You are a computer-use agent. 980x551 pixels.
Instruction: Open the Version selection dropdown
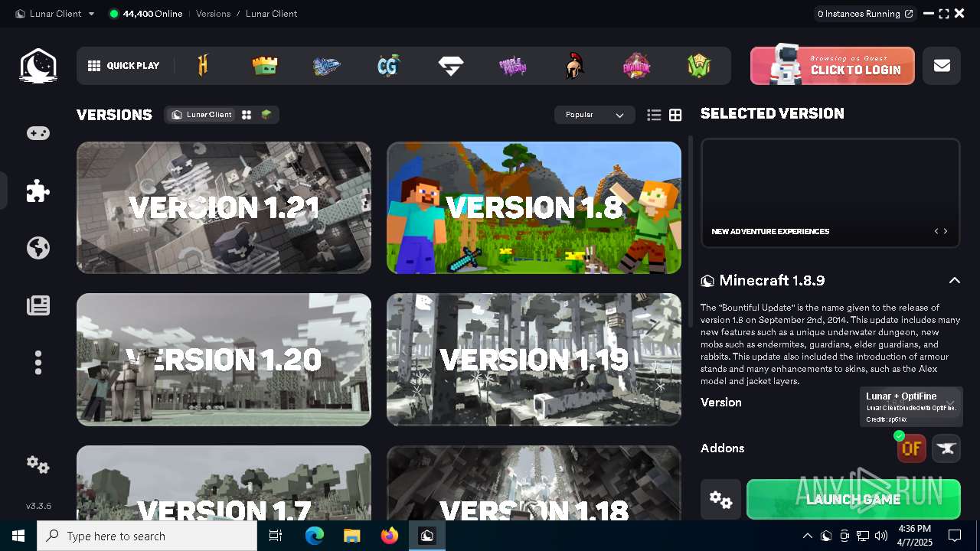point(911,403)
